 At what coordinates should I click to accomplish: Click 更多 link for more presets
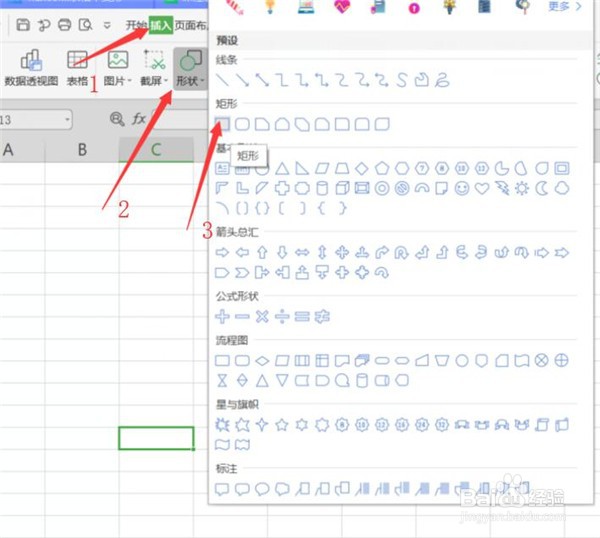[565, 6]
